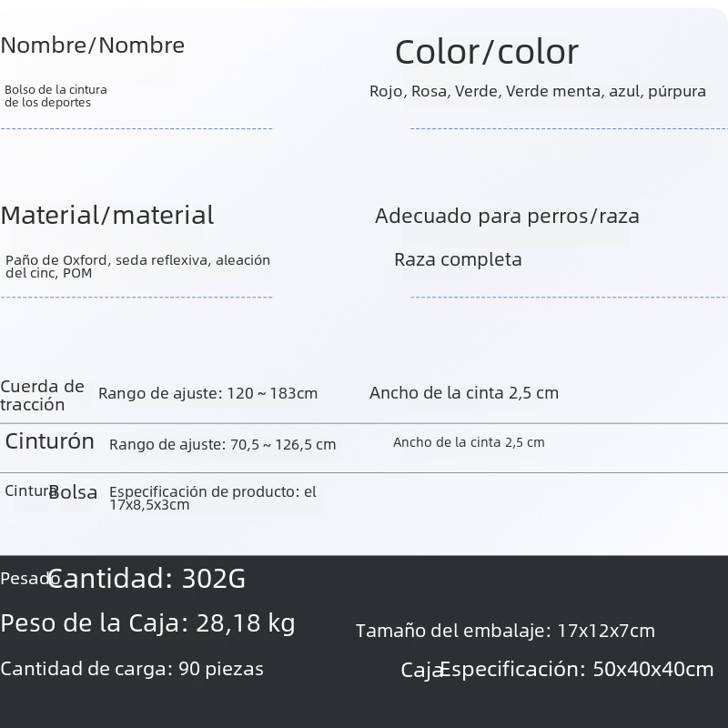This screenshot has width=728, height=728.
Task: Click the 'Cantidad de carga: 90 piezas' text
Action: click(132, 669)
